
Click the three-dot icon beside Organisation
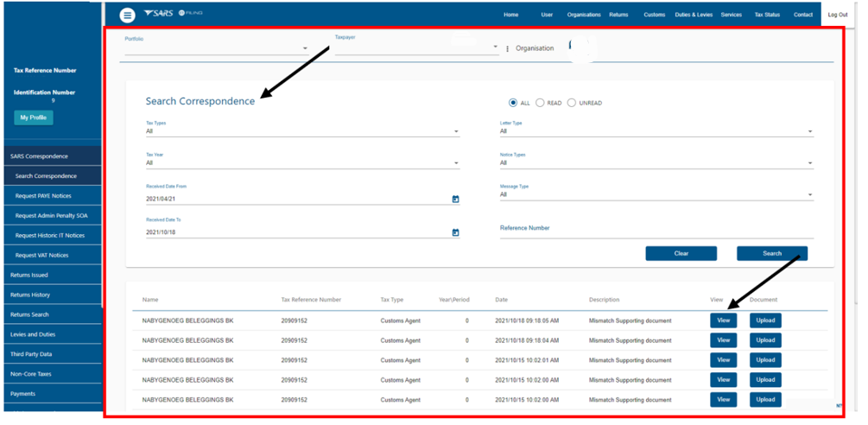pos(507,48)
